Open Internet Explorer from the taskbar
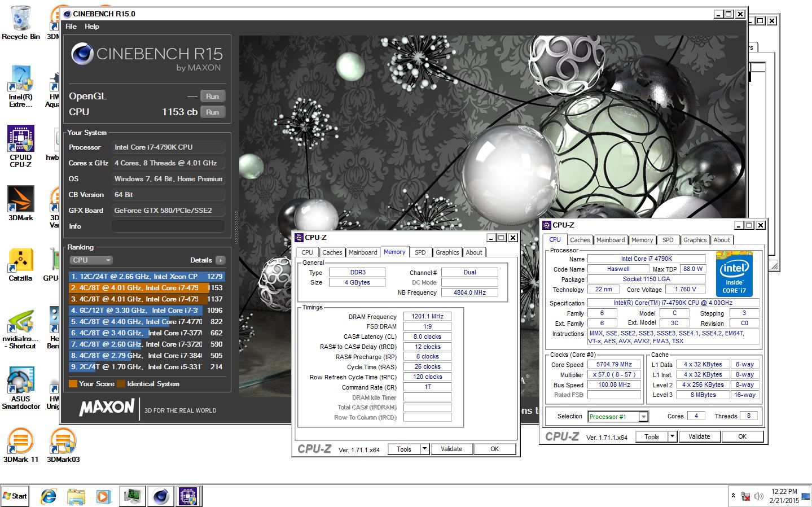This screenshot has height=507, width=812. point(49,496)
